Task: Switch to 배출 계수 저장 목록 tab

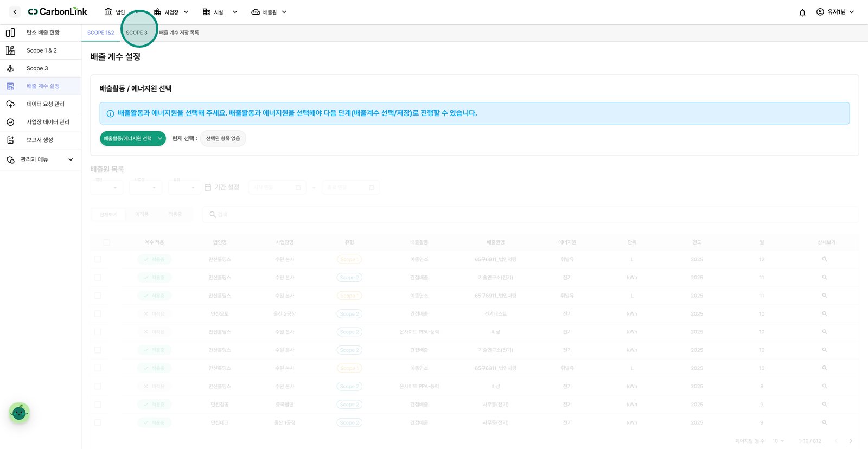Action: point(179,33)
